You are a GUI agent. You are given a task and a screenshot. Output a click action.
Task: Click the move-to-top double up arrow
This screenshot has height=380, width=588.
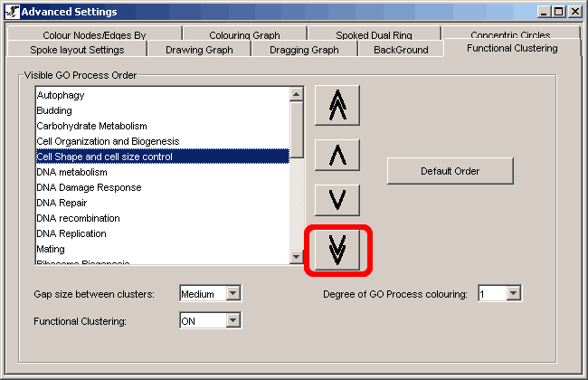[x=337, y=107]
